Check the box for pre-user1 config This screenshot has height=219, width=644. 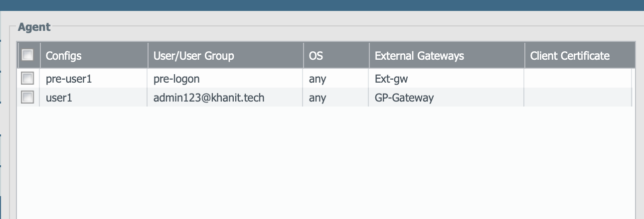28,79
